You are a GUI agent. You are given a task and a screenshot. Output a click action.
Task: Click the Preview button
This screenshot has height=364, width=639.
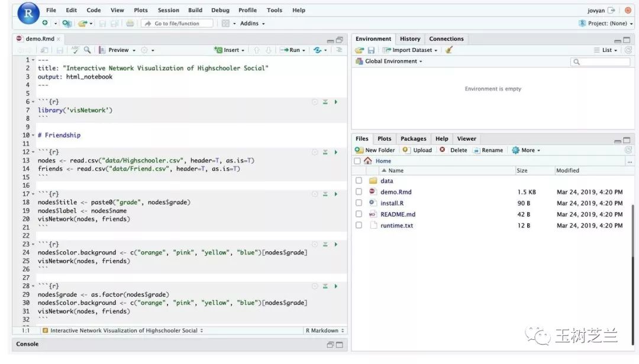tap(114, 50)
